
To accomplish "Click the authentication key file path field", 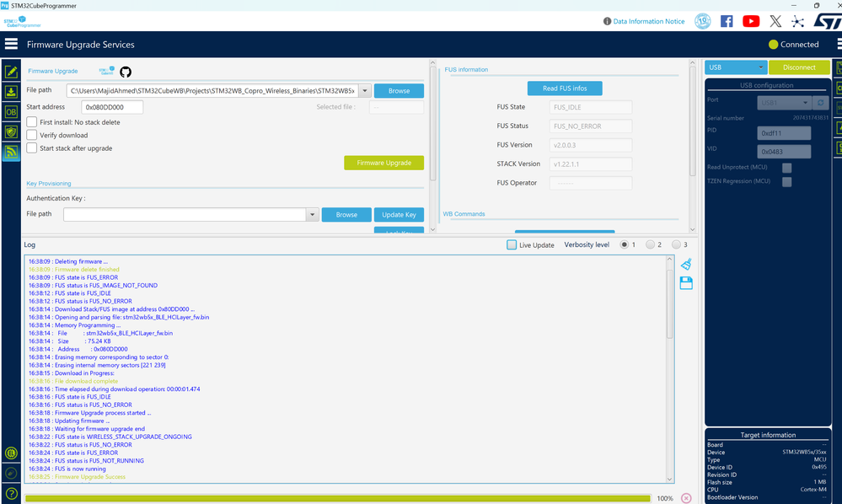I will point(185,215).
